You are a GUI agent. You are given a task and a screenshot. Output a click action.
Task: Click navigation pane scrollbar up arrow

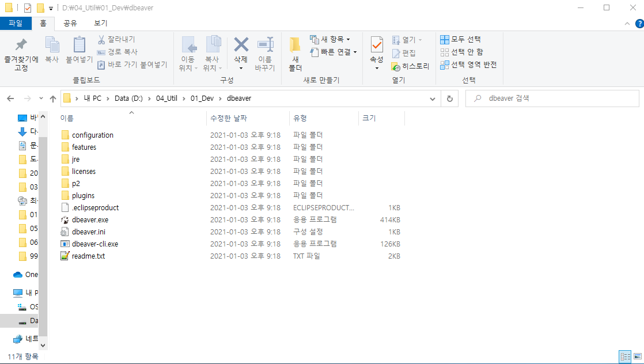click(43, 117)
